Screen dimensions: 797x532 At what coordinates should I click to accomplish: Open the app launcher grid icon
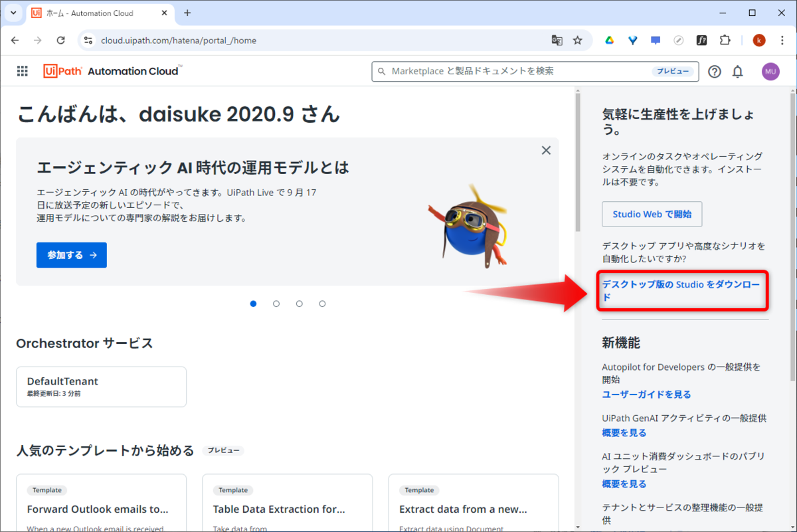pyautogui.click(x=22, y=72)
